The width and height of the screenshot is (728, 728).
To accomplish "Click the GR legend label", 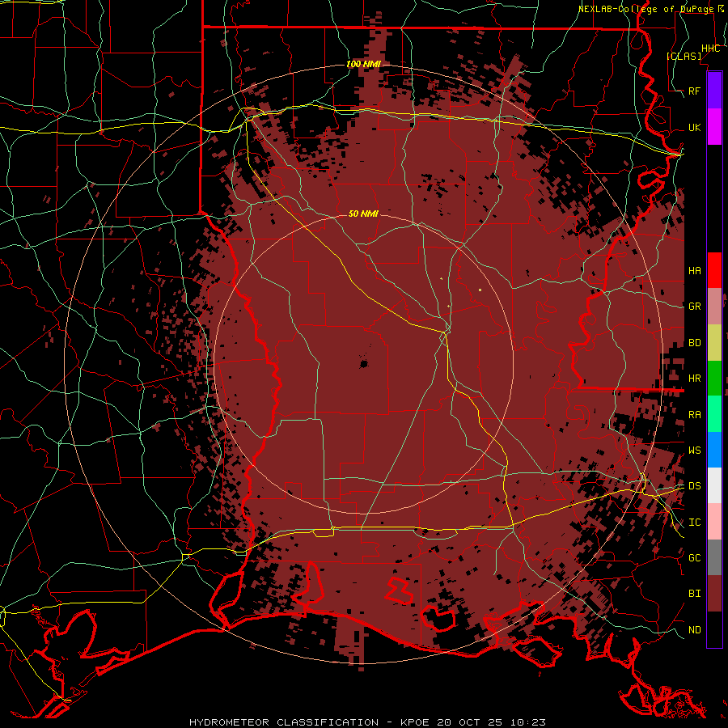I will (694, 307).
